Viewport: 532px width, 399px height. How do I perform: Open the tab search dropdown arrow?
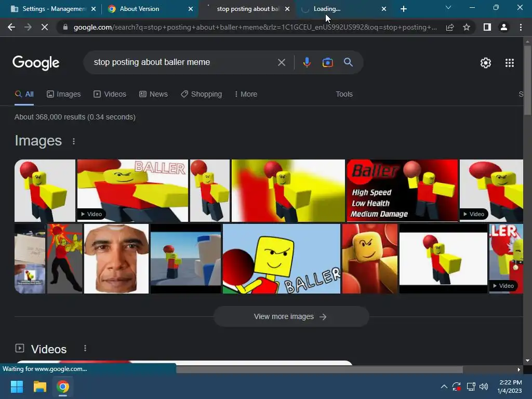[x=448, y=7]
